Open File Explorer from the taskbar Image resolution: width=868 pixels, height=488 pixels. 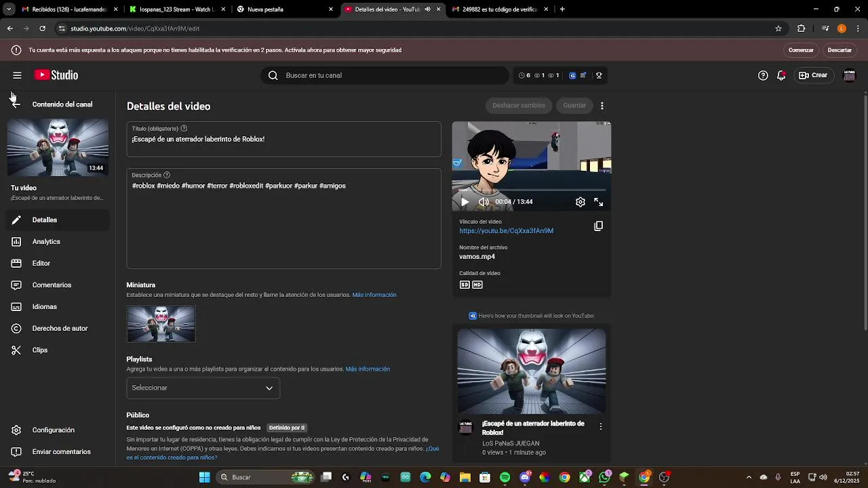pyautogui.click(x=465, y=477)
